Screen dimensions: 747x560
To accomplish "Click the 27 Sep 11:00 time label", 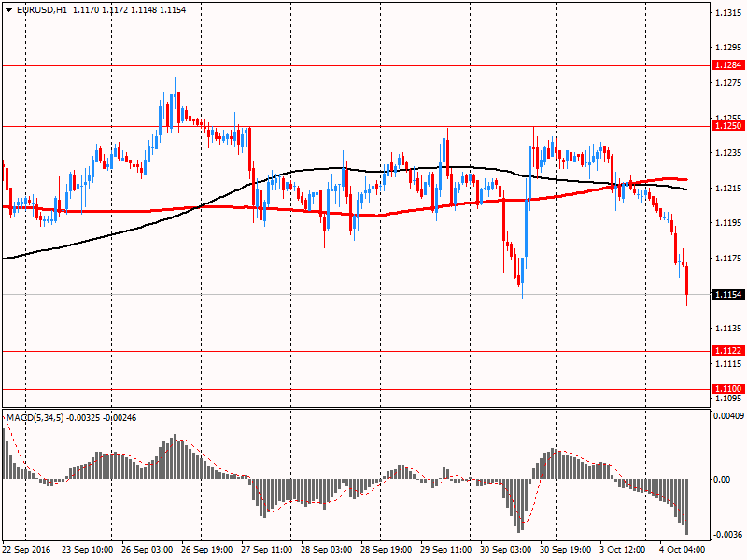I will 267,550.
